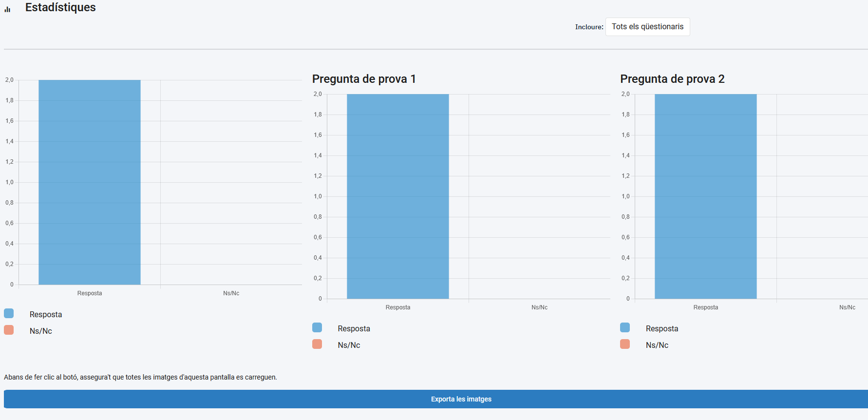Click blue Resposta swatch in untitled first chart legend
The height and width of the screenshot is (420, 868).
pyautogui.click(x=9, y=313)
